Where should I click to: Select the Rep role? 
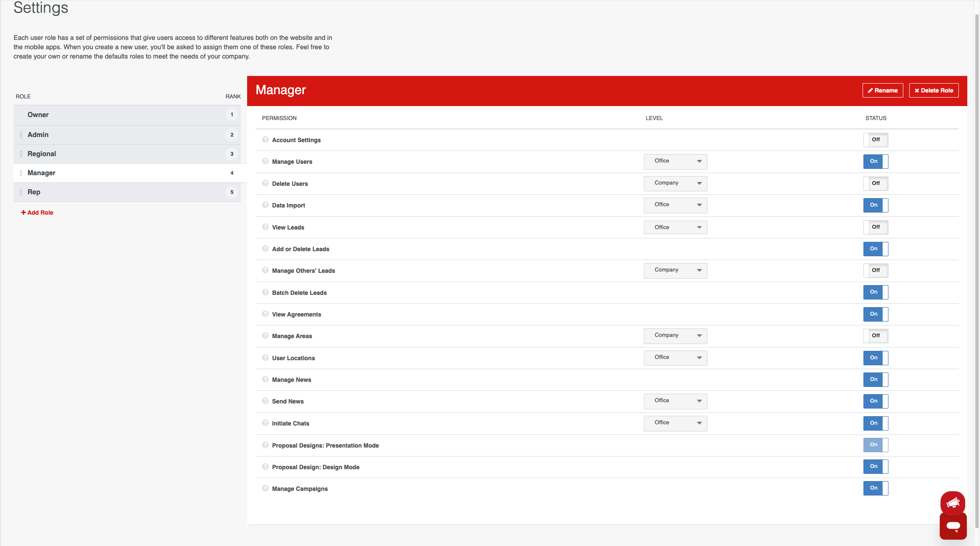click(127, 192)
